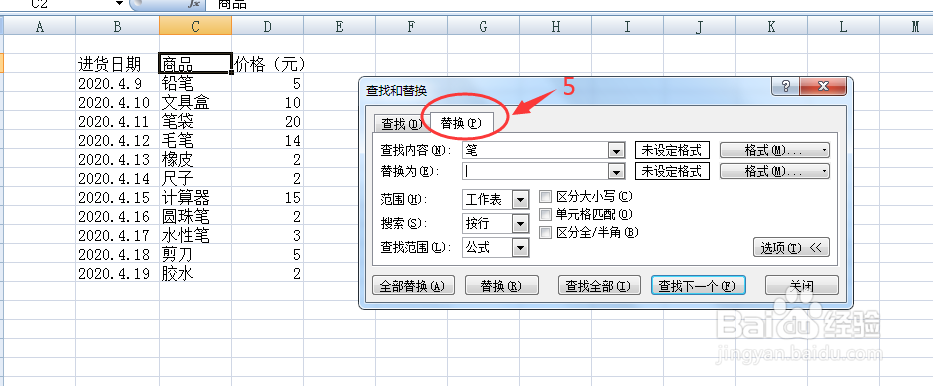
Task: Click price cell 14 for 毛笔
Action: click(x=267, y=140)
